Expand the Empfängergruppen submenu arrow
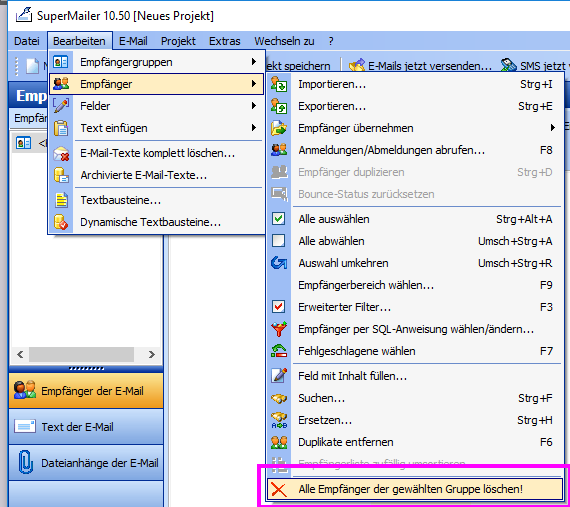570x507 pixels. point(254,62)
